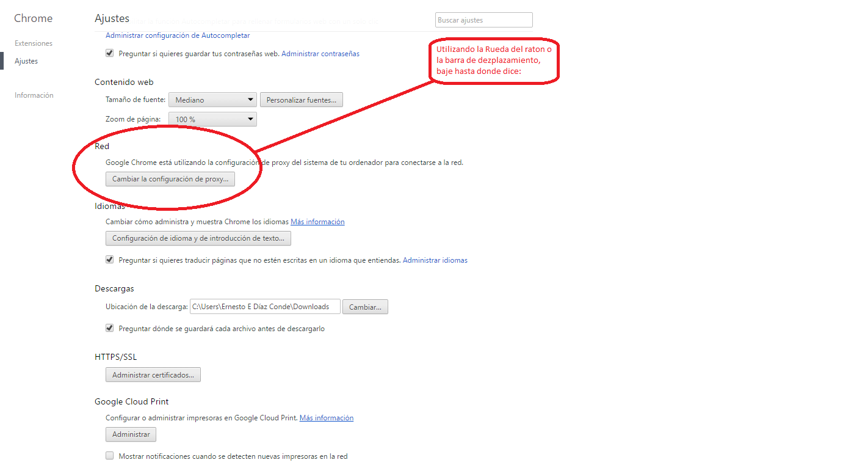This screenshot has width=868, height=468.
Task: Expand the Tamaño de fuente dropdown
Action: 212,100
